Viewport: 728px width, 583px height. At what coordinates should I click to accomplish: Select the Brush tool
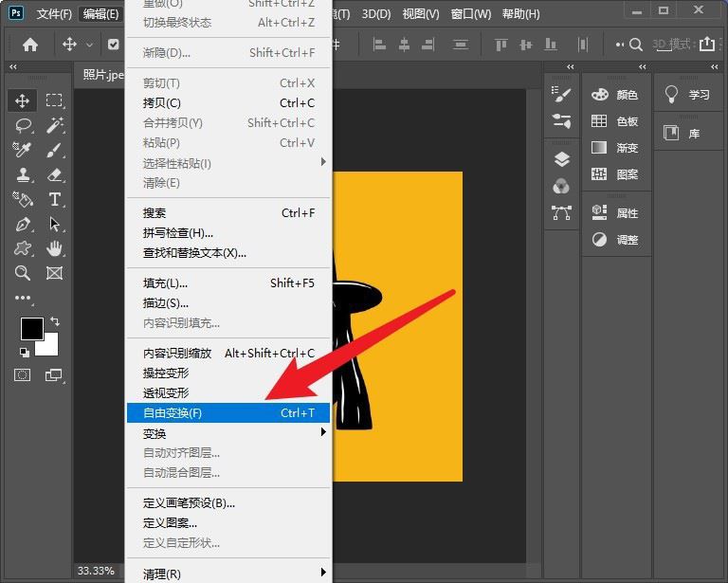click(x=54, y=150)
